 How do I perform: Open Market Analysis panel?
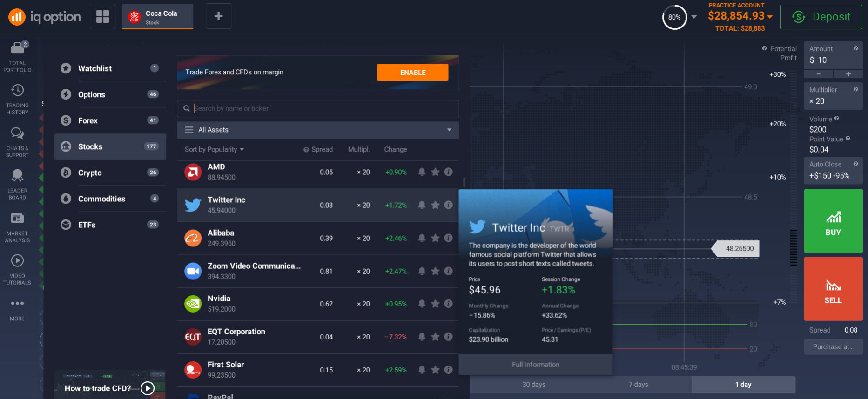pyautogui.click(x=17, y=227)
